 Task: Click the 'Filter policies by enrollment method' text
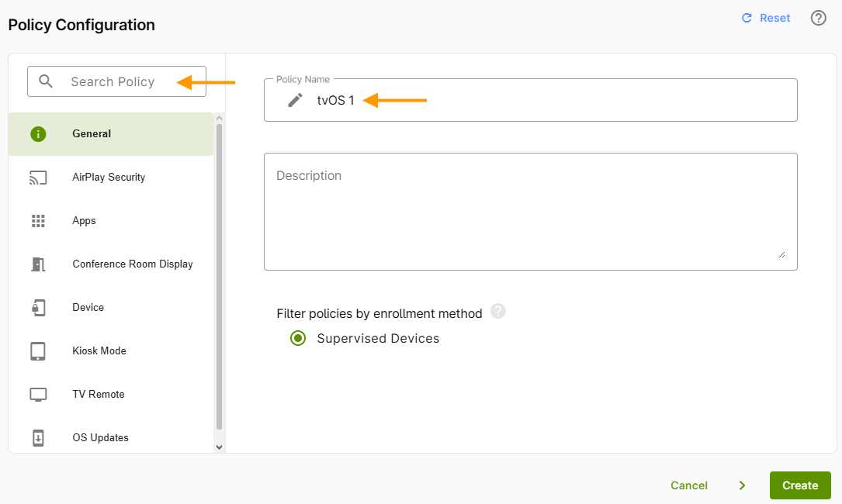tap(379, 313)
